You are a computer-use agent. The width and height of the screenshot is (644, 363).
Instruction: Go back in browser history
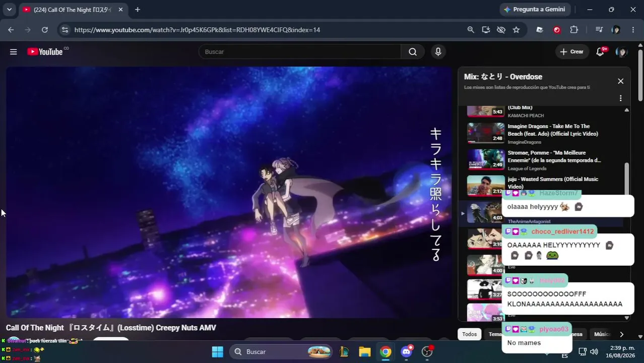(11, 30)
